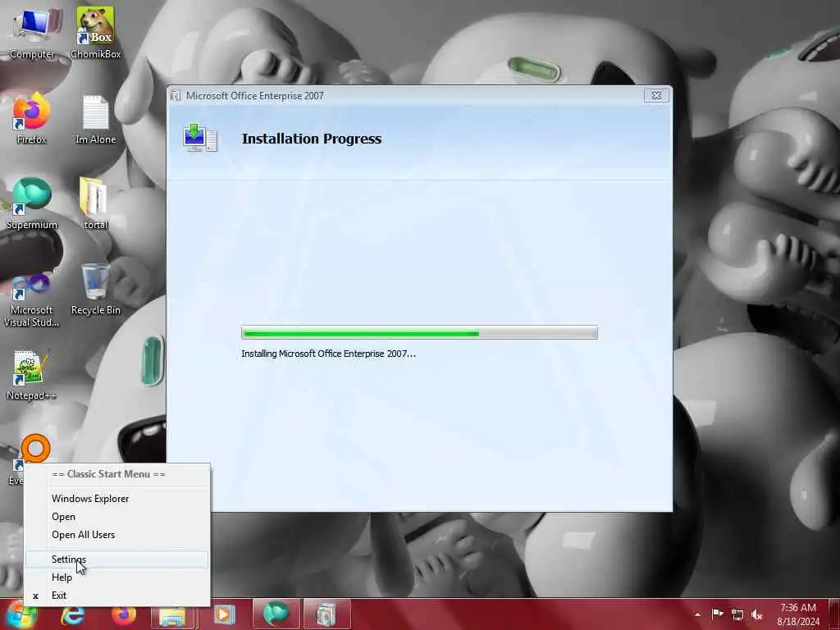The width and height of the screenshot is (840, 630).
Task: Select the orange ring Everything shortcut icon
Action: pyautogui.click(x=35, y=448)
